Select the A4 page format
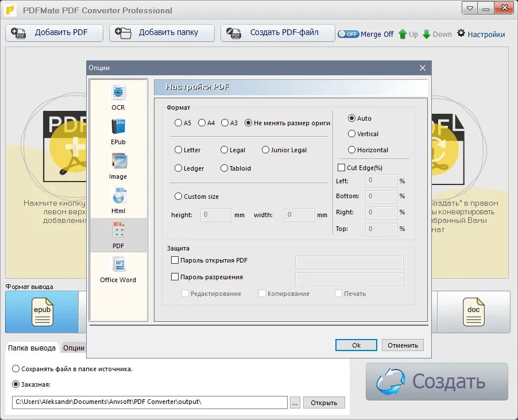The image size is (518, 420). [202, 123]
